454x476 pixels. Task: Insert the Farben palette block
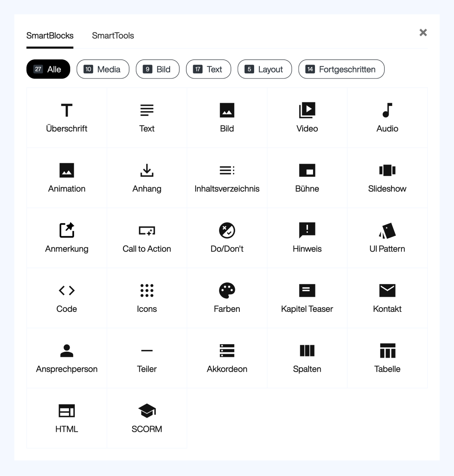tap(227, 298)
